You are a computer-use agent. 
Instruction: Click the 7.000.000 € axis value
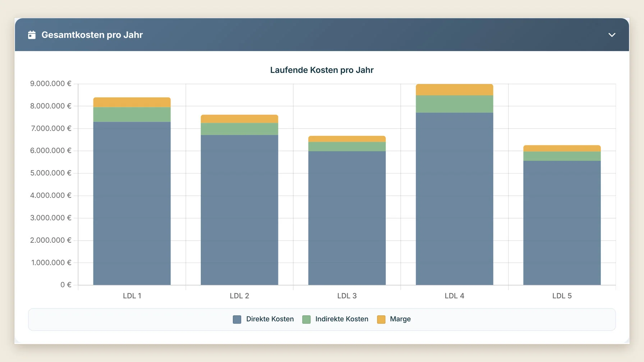pyautogui.click(x=51, y=129)
